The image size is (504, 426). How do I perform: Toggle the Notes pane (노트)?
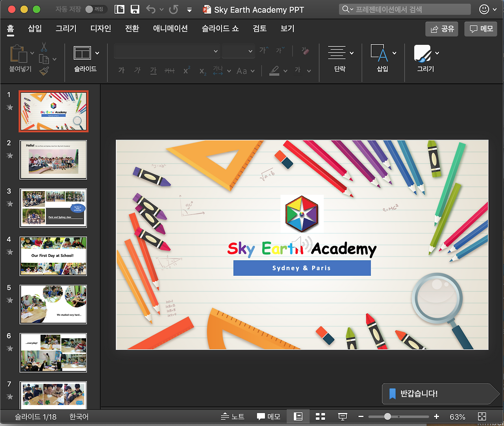pyautogui.click(x=233, y=417)
